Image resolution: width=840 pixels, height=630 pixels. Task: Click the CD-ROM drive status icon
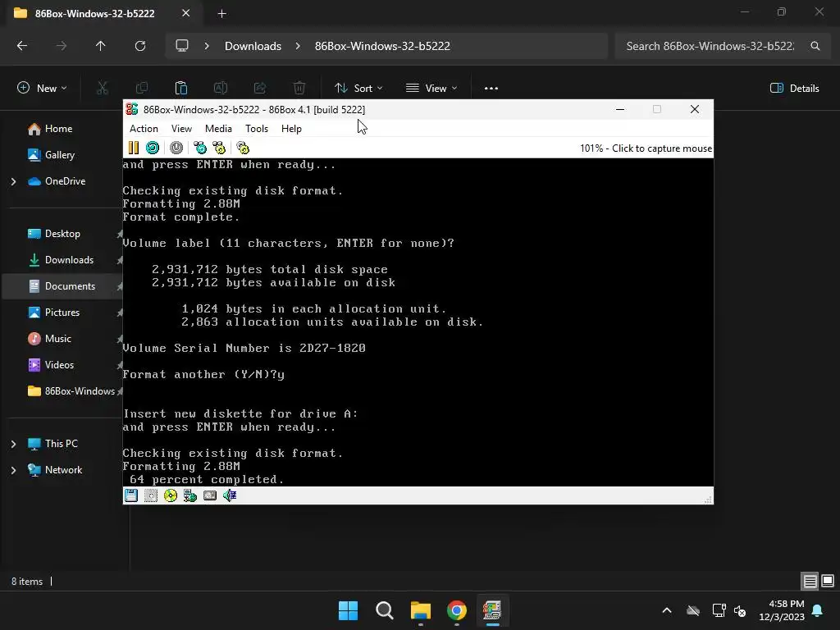(171, 495)
